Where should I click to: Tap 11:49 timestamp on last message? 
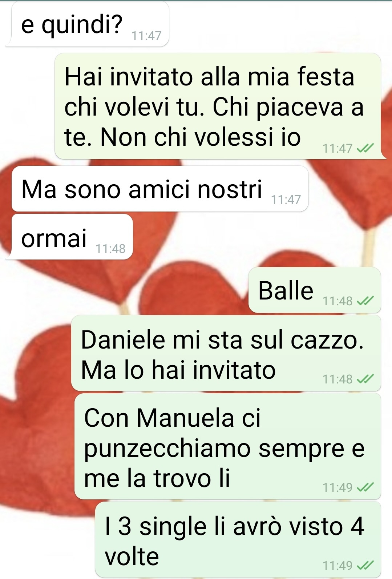coord(338,566)
